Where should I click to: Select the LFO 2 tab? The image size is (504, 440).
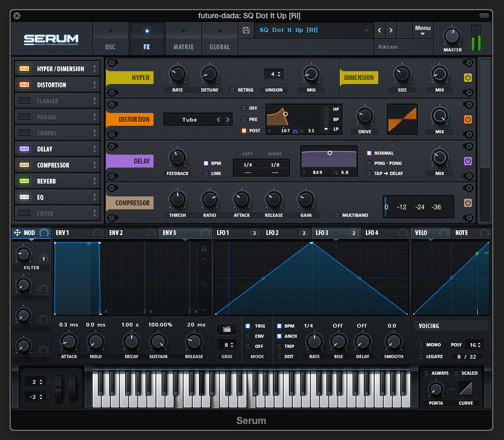(x=287, y=233)
